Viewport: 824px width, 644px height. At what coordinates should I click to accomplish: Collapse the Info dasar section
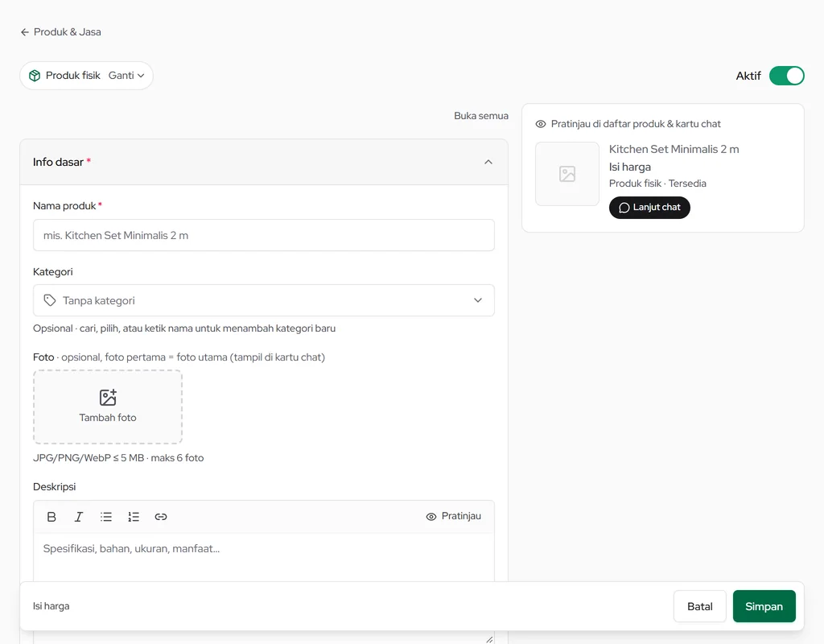click(x=488, y=162)
